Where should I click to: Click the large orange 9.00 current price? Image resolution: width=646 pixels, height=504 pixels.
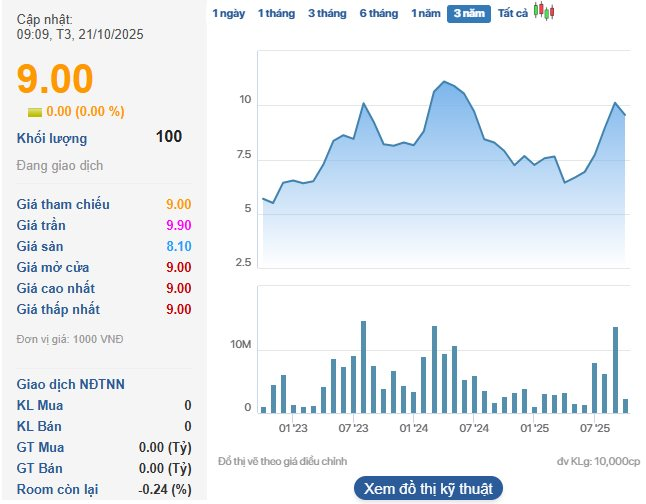55,79
